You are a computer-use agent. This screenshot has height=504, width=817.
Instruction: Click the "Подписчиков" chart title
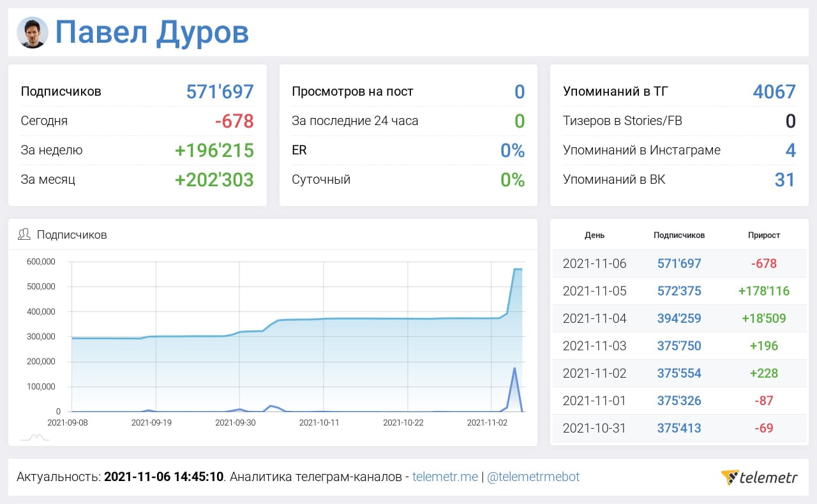(71, 235)
